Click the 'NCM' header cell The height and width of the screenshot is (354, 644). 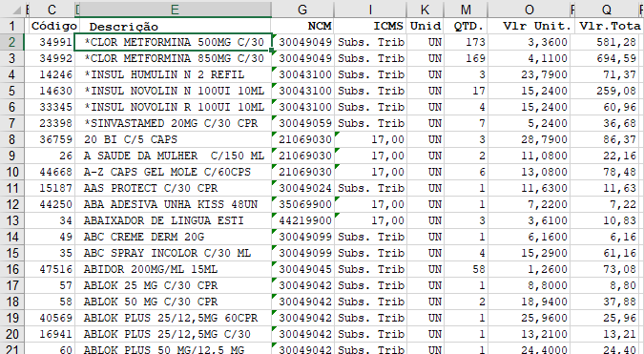[x=302, y=27]
